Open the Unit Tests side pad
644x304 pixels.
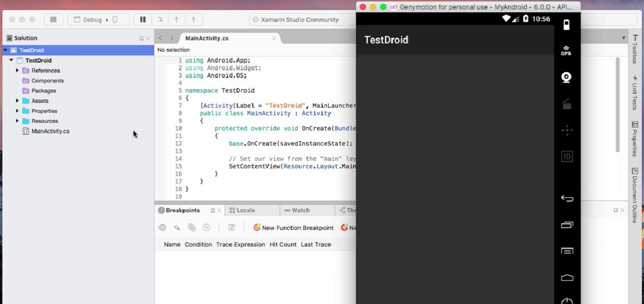[x=635, y=92]
